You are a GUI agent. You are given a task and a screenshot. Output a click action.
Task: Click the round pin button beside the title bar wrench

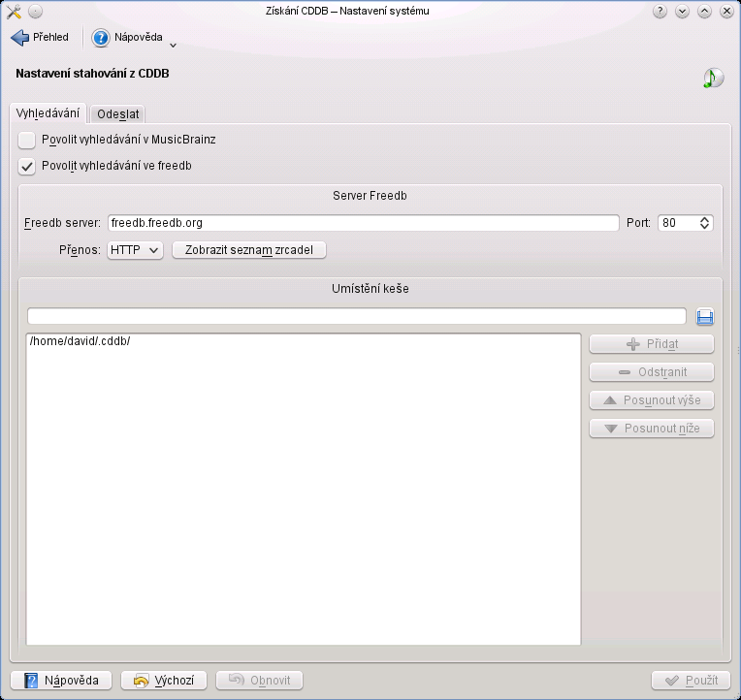tap(36, 12)
